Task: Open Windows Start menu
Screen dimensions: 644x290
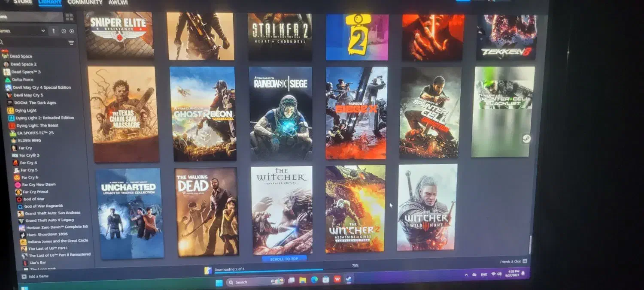Action: point(219,282)
